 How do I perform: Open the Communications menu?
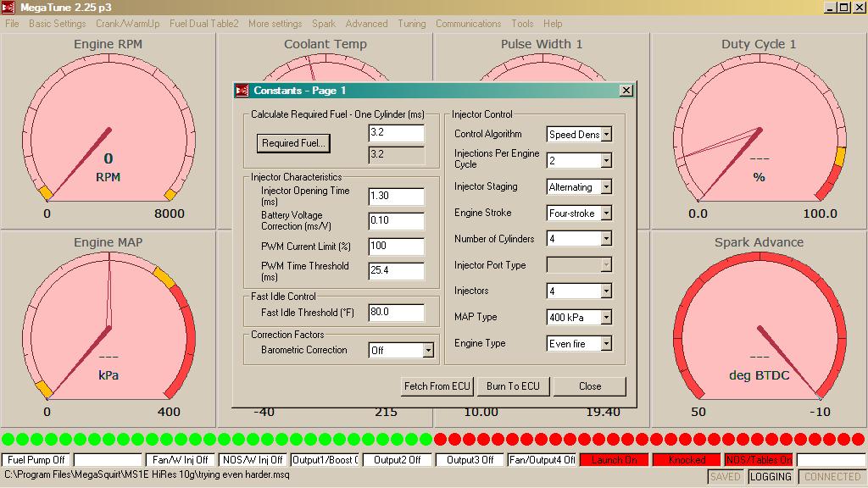[x=468, y=23]
